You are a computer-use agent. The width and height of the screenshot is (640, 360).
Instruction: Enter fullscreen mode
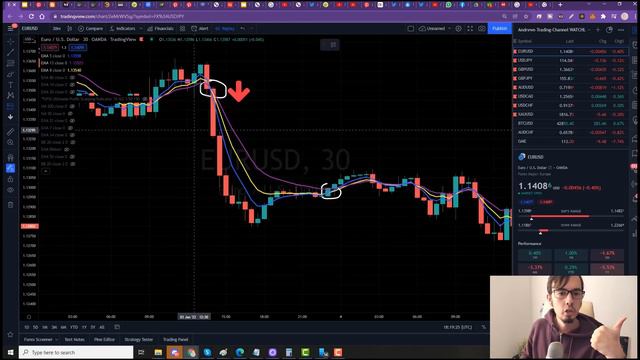coord(470,29)
